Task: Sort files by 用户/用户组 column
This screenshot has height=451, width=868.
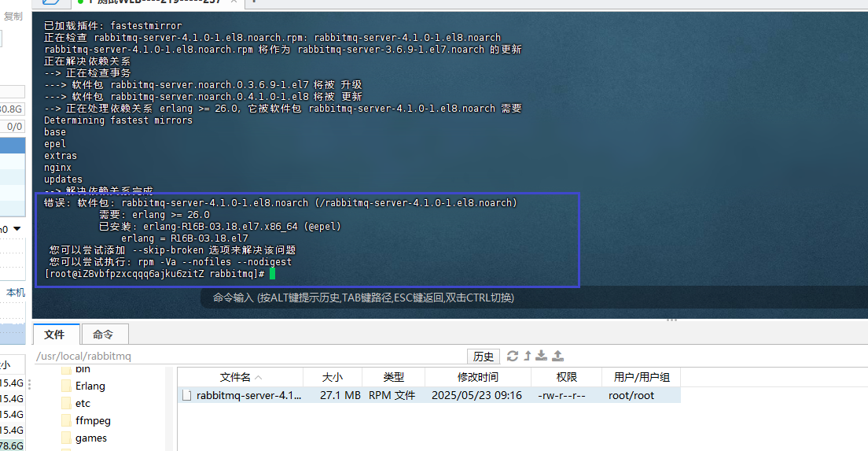Action: point(641,377)
